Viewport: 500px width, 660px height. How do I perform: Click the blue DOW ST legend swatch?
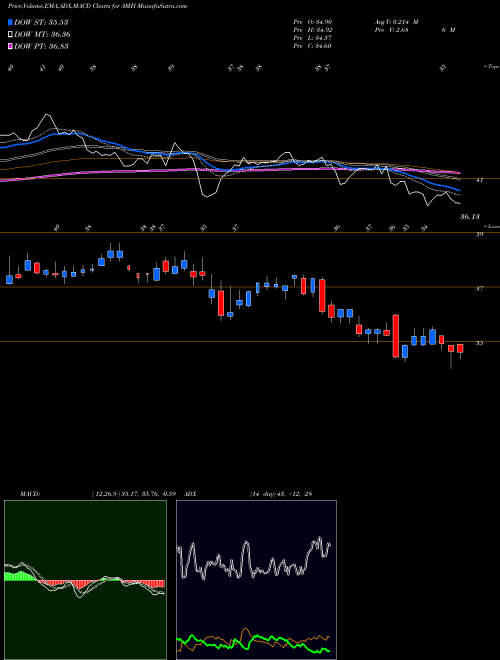[10, 22]
